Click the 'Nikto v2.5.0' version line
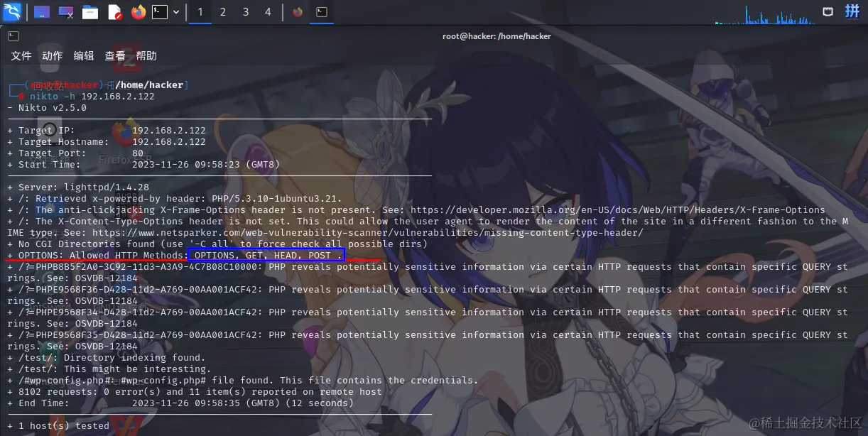868x436 pixels. [x=47, y=108]
